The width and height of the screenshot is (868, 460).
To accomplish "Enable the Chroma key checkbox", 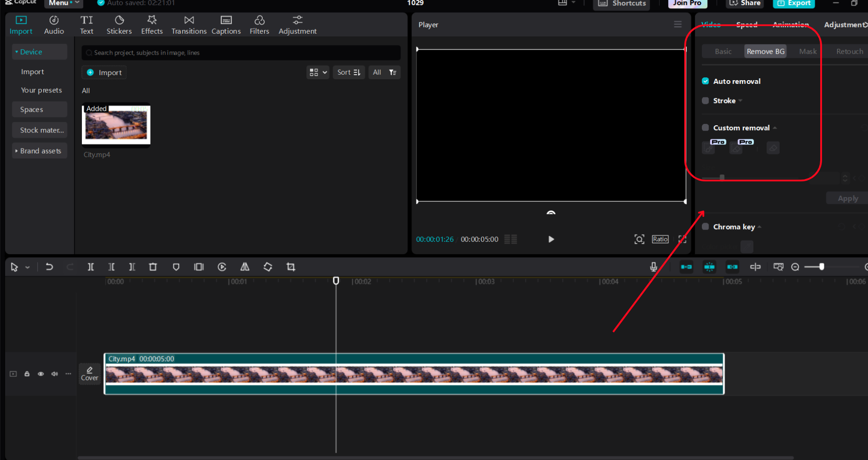I will click(x=706, y=227).
